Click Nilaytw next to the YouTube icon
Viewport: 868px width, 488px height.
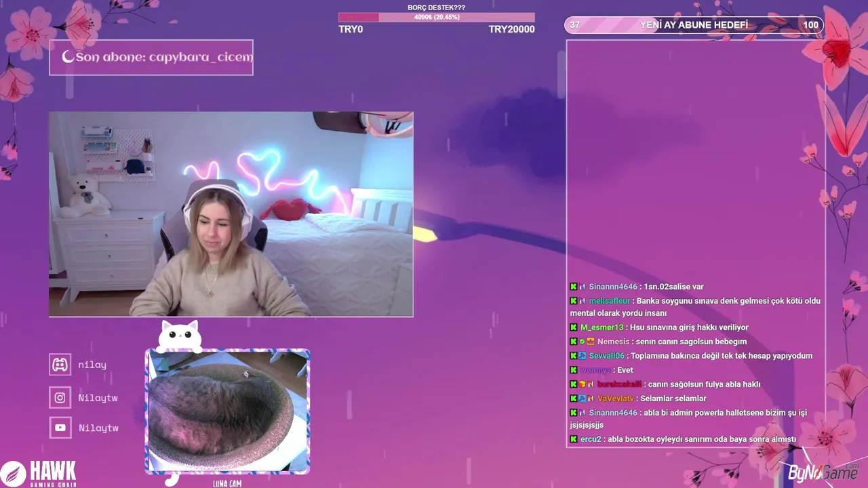point(98,428)
